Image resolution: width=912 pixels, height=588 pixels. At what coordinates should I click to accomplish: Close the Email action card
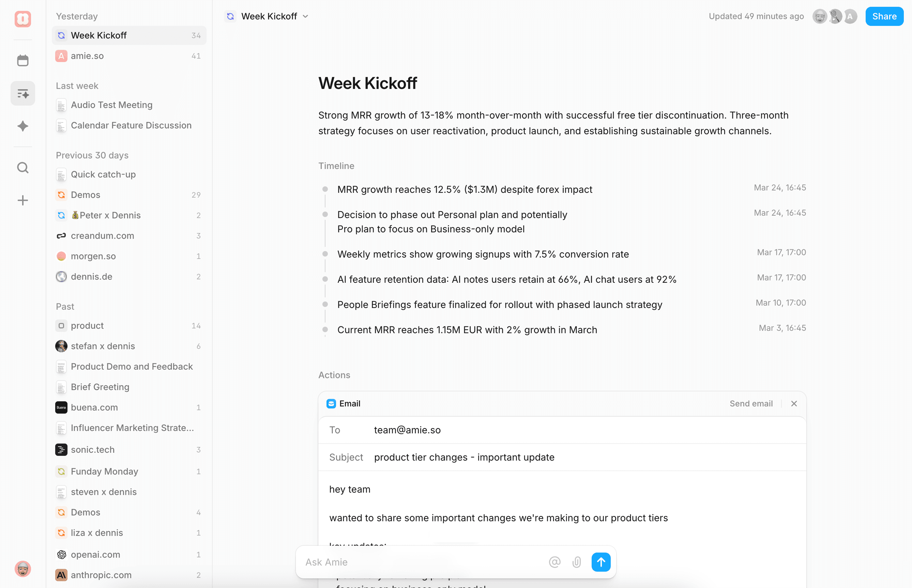[794, 404]
